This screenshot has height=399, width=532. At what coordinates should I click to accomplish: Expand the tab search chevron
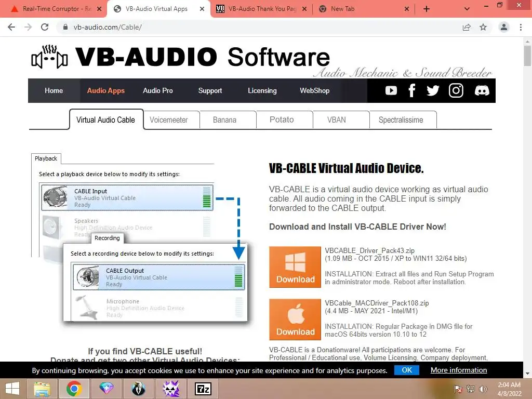[467, 9]
